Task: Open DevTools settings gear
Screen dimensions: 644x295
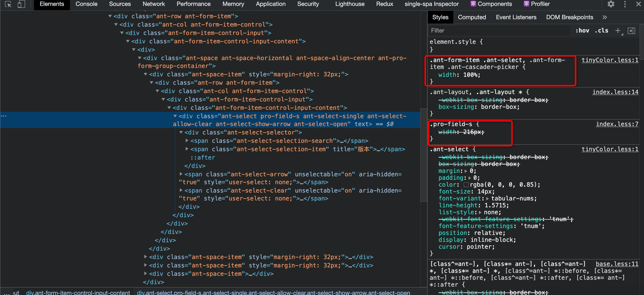Action: (611, 4)
